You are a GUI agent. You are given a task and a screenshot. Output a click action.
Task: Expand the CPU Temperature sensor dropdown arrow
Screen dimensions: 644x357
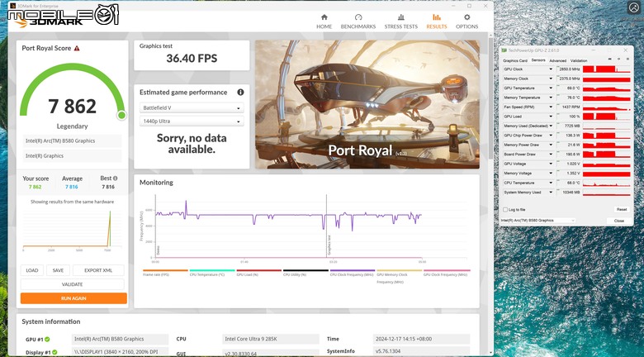pos(551,183)
